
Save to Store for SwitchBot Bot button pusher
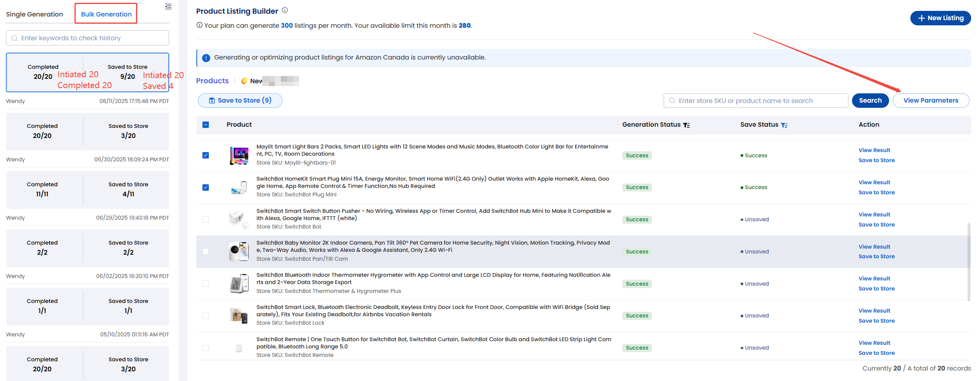[877, 225]
